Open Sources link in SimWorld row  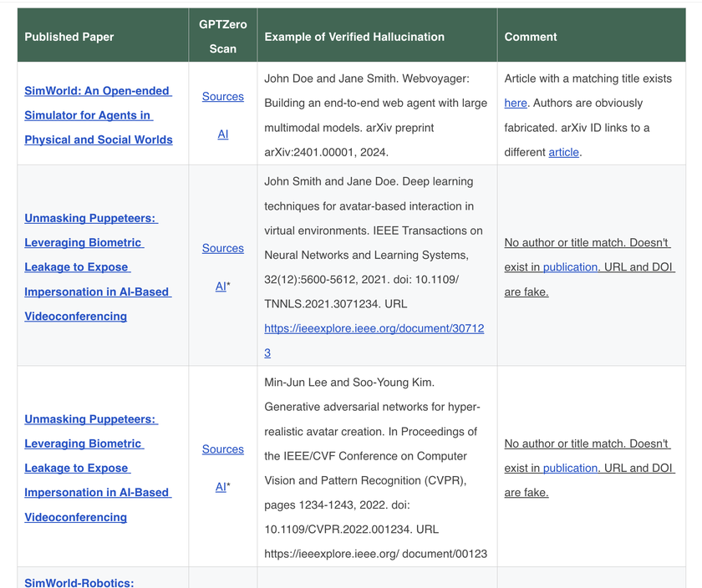222,96
